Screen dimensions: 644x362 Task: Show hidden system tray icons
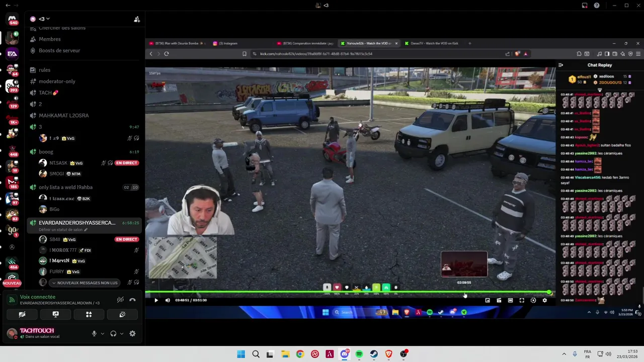[564, 354]
